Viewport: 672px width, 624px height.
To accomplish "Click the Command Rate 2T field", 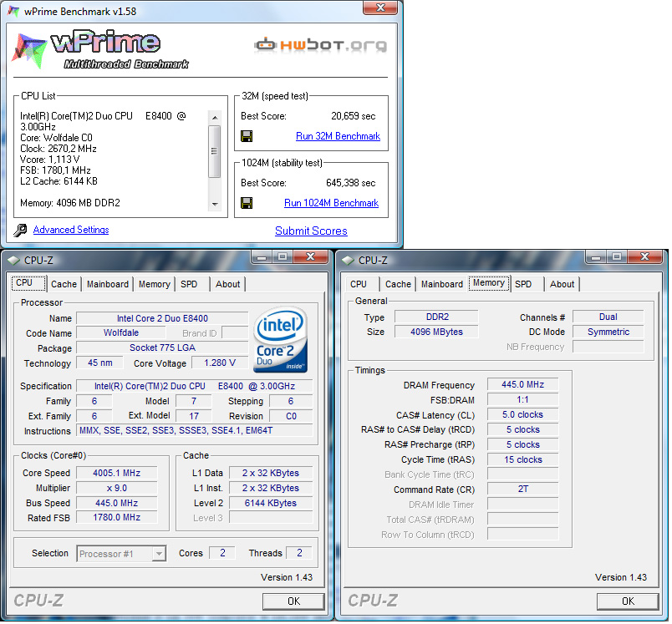I will pos(522,489).
